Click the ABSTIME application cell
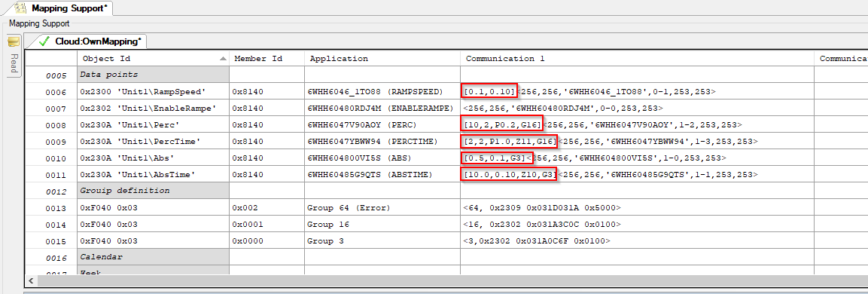Screen dimensions: 868x294 pos(382,175)
